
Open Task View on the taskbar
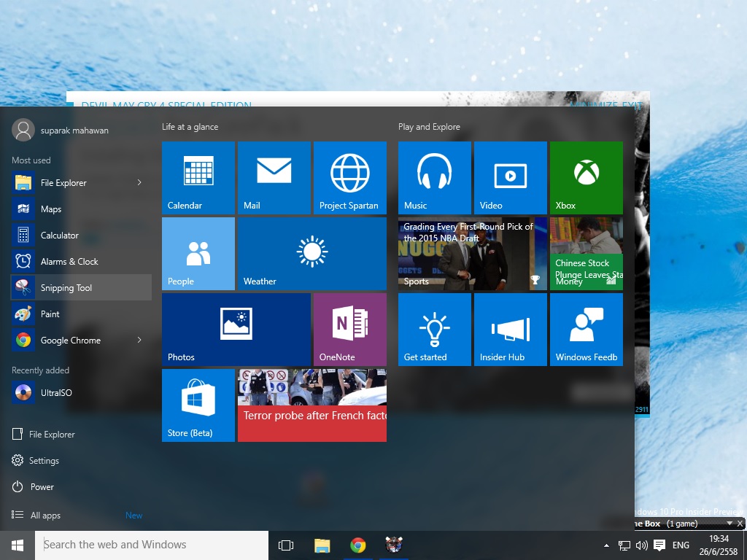286,545
